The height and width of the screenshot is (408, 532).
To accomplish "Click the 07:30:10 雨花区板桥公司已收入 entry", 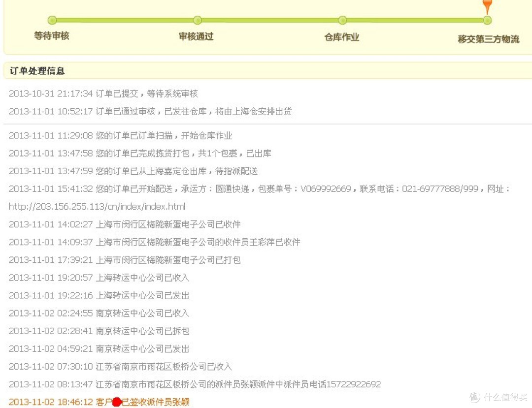I will [121, 366].
